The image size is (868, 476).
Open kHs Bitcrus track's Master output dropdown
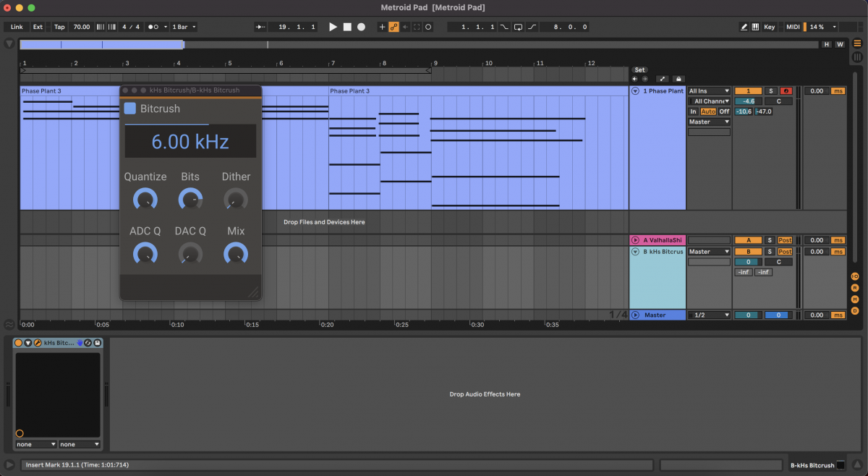click(x=710, y=252)
